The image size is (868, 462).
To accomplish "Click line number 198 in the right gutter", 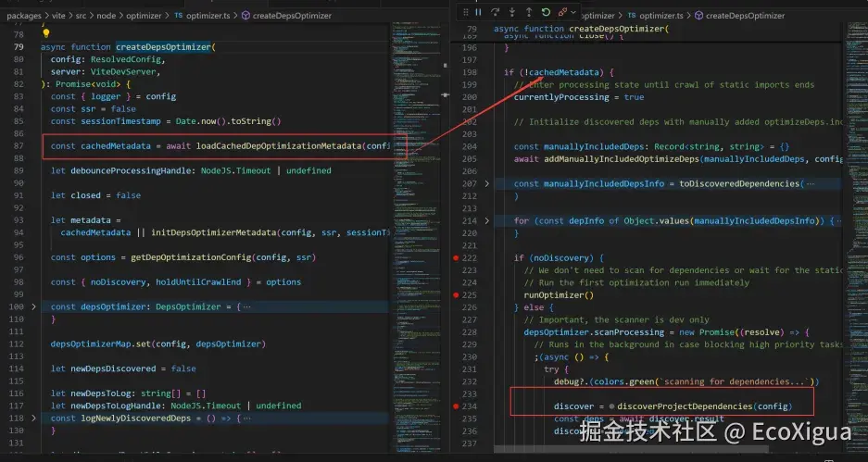I will click(x=470, y=72).
